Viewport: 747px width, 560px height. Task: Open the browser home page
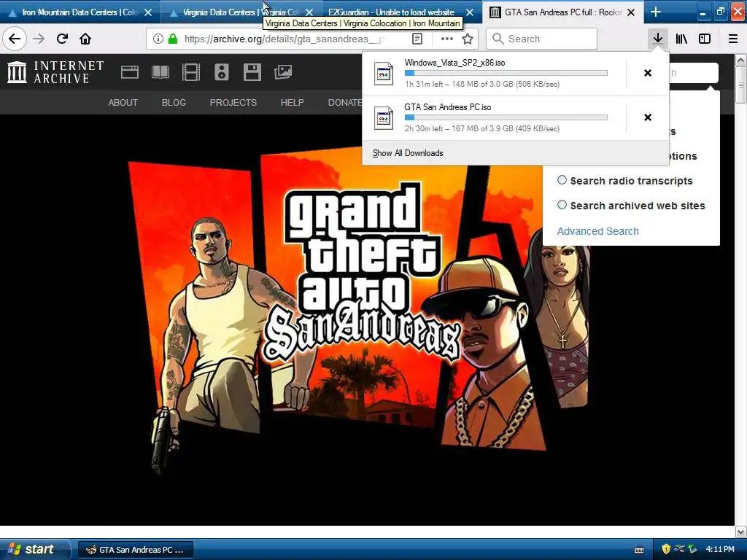(x=85, y=39)
